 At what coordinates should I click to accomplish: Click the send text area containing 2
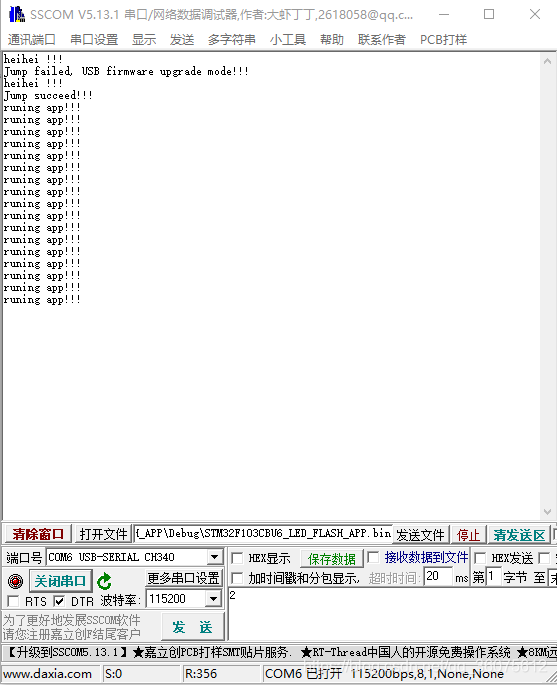392,614
